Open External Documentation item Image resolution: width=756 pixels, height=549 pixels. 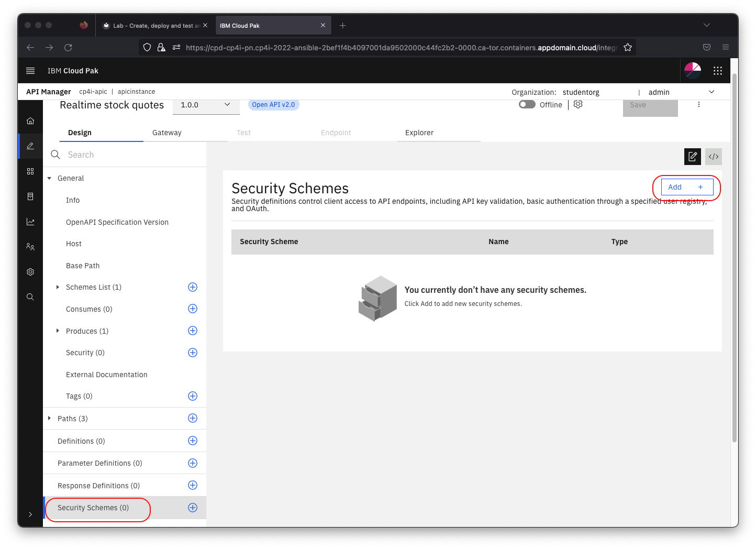[x=107, y=375]
